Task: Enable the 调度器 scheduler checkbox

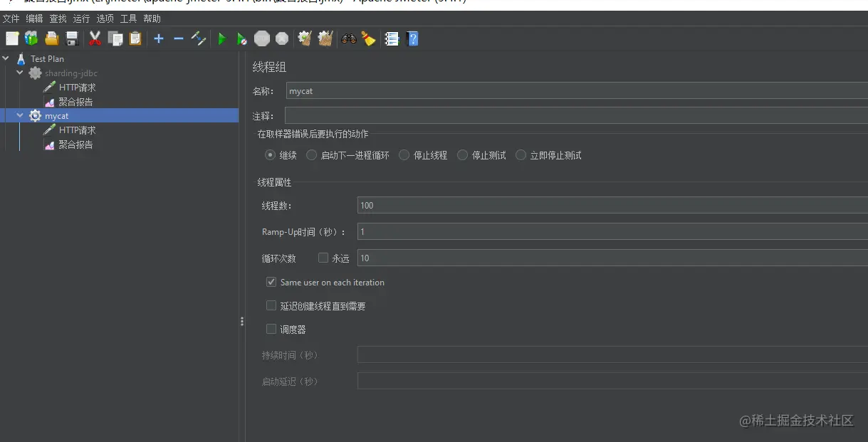Action: (x=271, y=329)
